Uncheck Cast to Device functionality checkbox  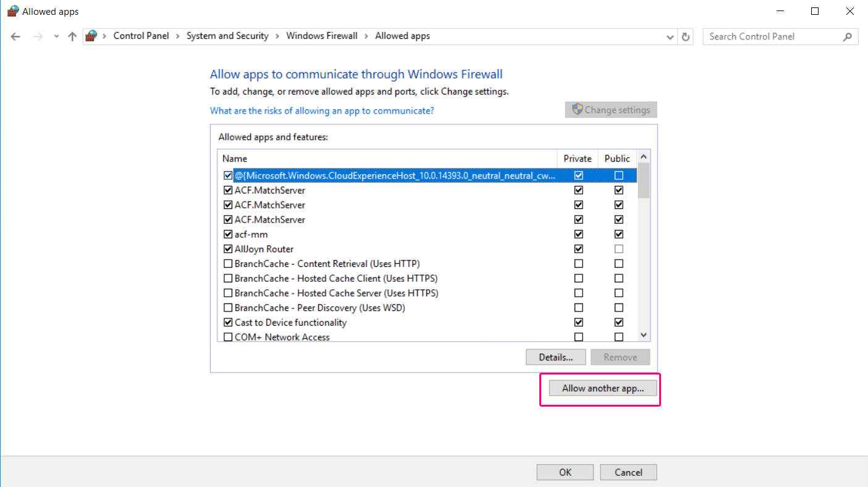coord(228,323)
